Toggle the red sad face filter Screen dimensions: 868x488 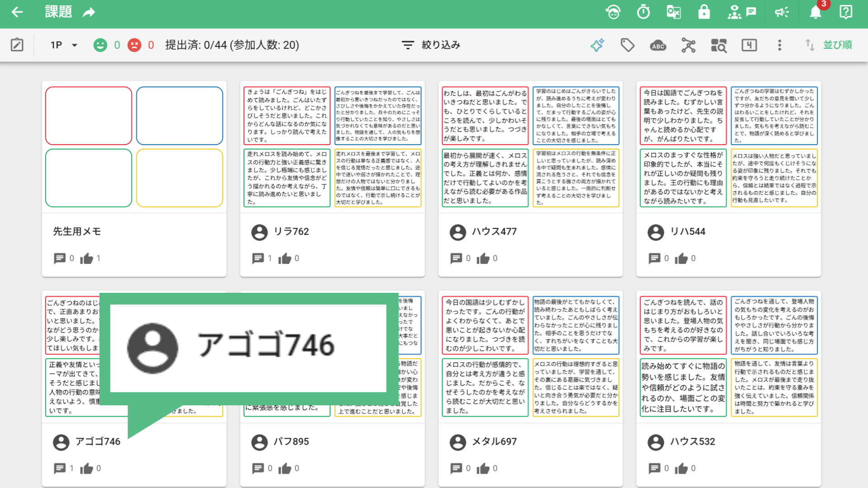pos(134,45)
